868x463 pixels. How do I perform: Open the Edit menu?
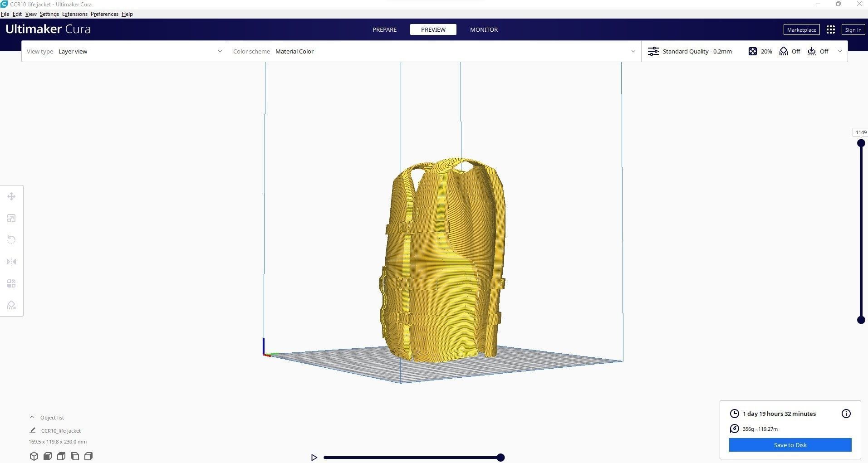point(17,14)
